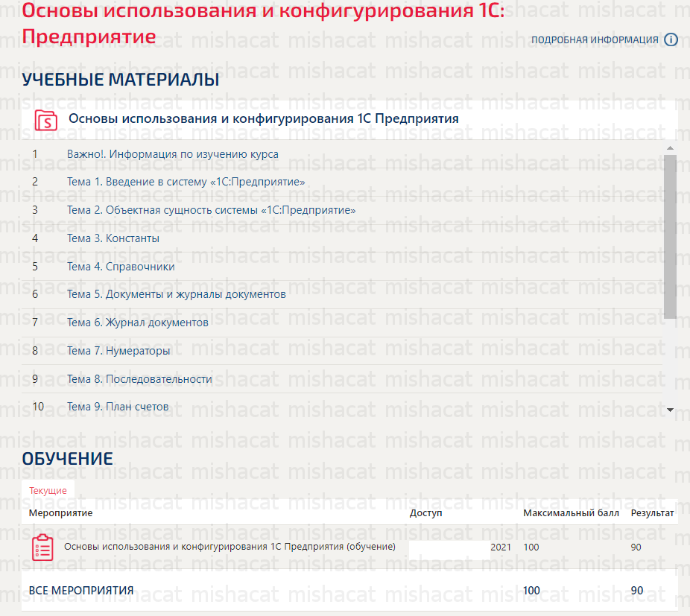Click the materials section title "Основы использования и конфигурирования 1С Предприятия"
The image size is (690, 616).
coord(264,118)
